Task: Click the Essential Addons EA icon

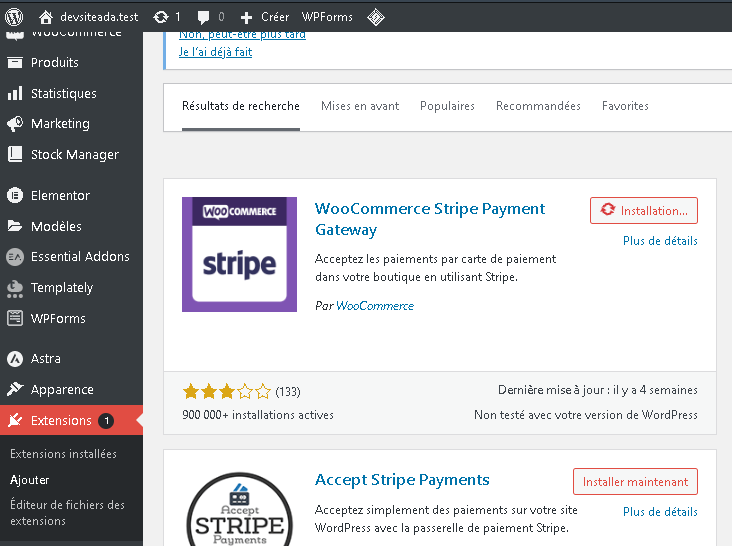Action: (x=15, y=257)
